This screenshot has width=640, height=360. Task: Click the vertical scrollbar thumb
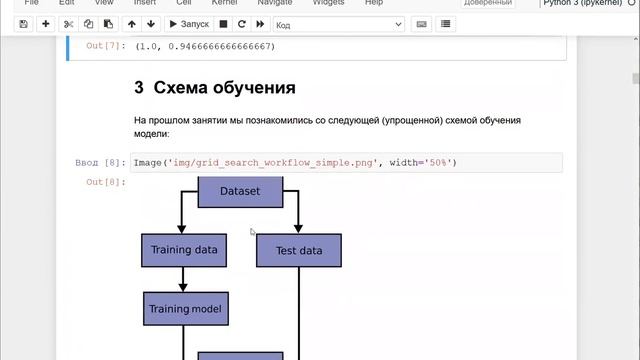pos(636,78)
